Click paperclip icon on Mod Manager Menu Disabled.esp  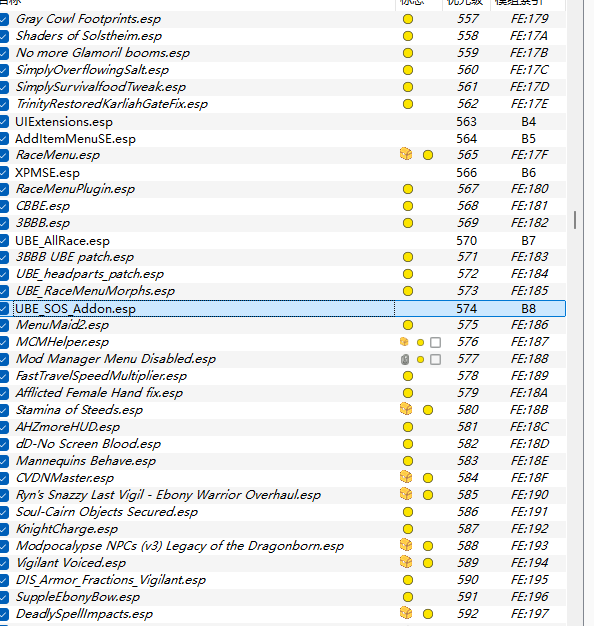405,359
